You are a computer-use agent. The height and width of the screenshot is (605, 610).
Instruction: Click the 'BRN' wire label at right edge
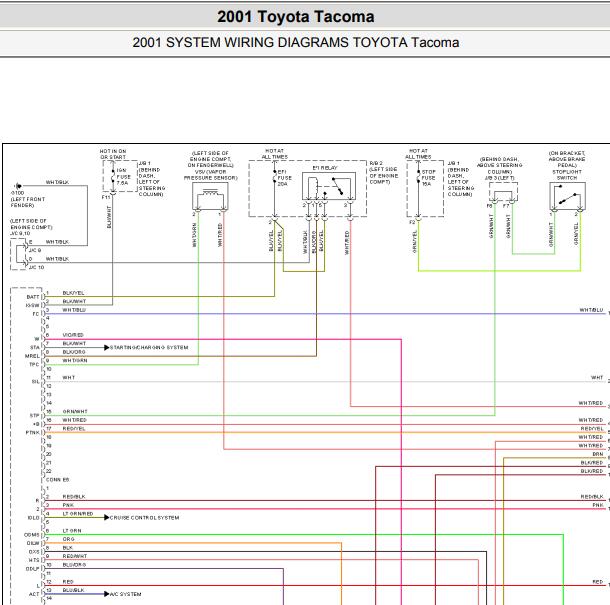pyautogui.click(x=598, y=454)
